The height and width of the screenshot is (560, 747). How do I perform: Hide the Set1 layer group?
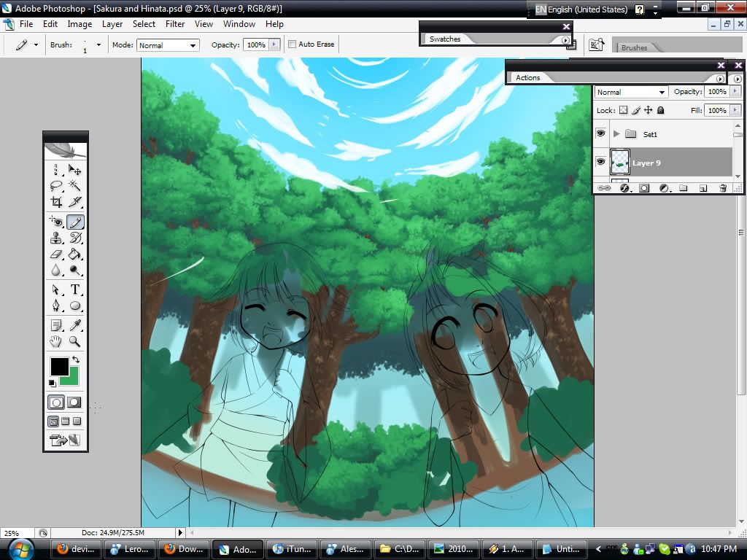pyautogui.click(x=601, y=133)
